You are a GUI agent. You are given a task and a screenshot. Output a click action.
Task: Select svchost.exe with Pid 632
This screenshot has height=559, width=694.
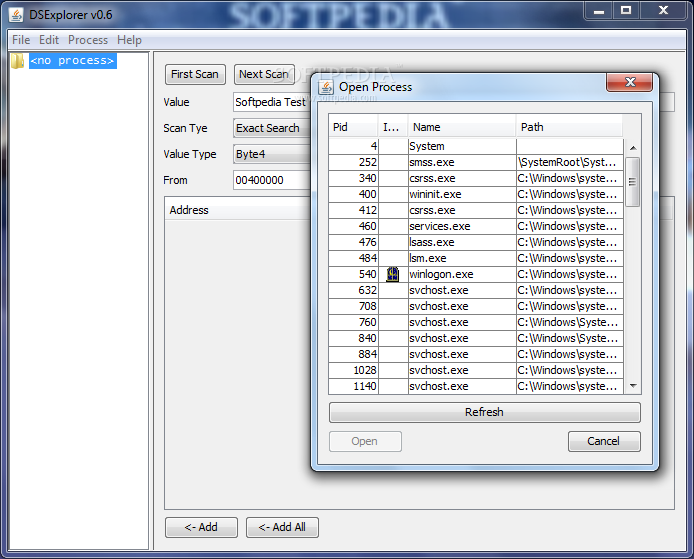[x=476, y=290]
